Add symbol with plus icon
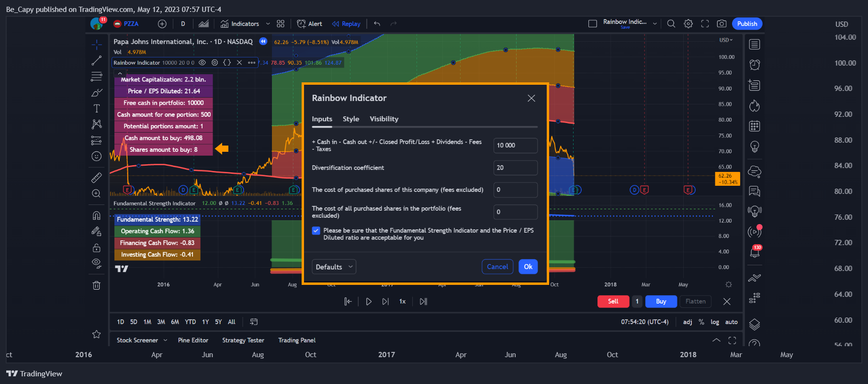This screenshot has height=384, width=868. [162, 24]
